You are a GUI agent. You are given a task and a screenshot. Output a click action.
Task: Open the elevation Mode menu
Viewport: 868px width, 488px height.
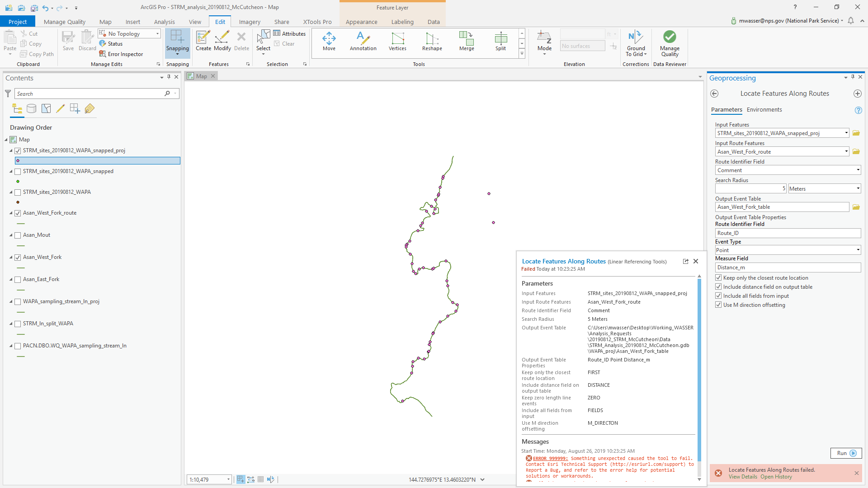point(544,43)
